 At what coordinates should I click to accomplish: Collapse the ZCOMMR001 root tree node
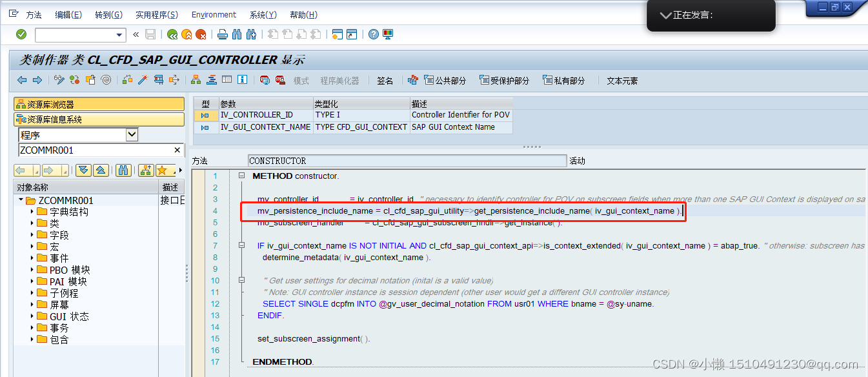point(21,201)
